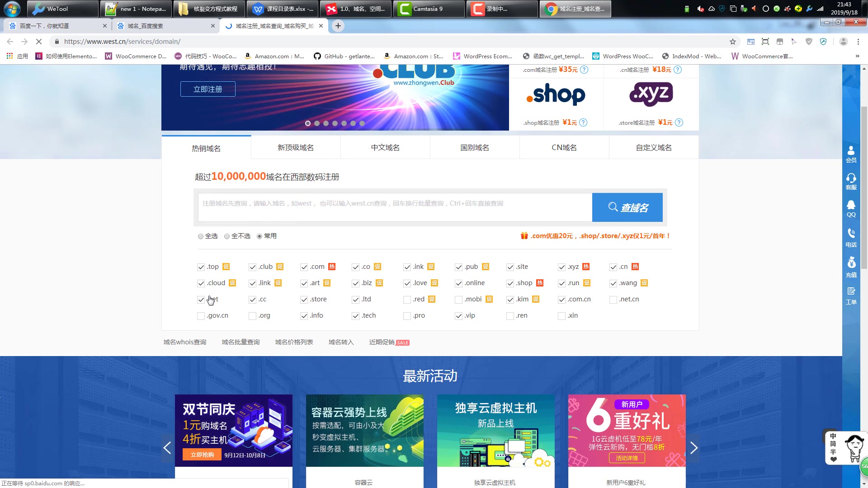Open Chrome's three-dot menu
The image size is (868, 488).
click(x=859, y=41)
